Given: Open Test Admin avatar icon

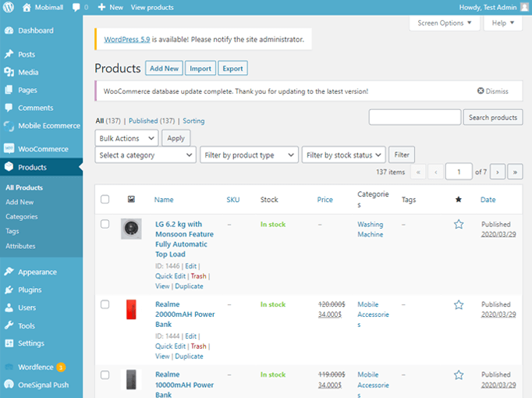Looking at the screenshot, I should coord(525,8).
